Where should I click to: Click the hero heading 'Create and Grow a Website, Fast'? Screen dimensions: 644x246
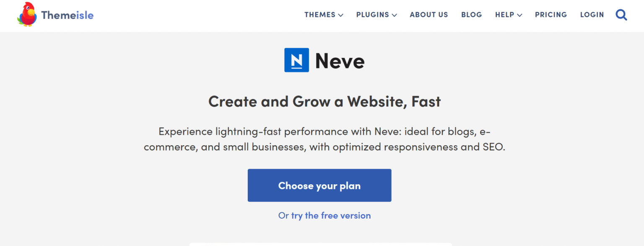(324, 101)
